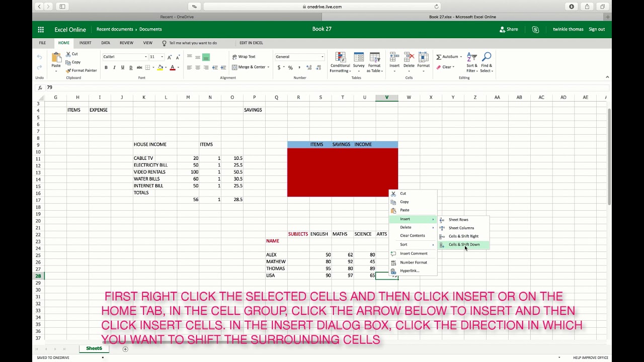
Task: Toggle strikethrough formatting
Action: (139, 67)
